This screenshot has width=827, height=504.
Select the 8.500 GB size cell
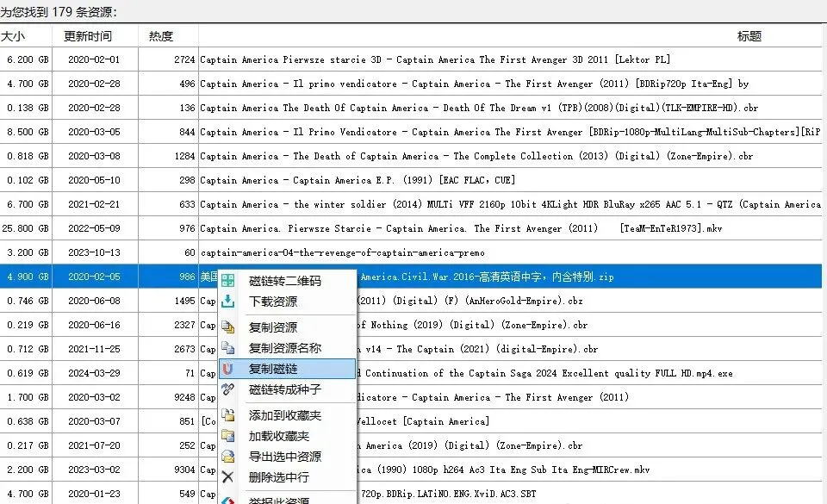click(x=26, y=132)
